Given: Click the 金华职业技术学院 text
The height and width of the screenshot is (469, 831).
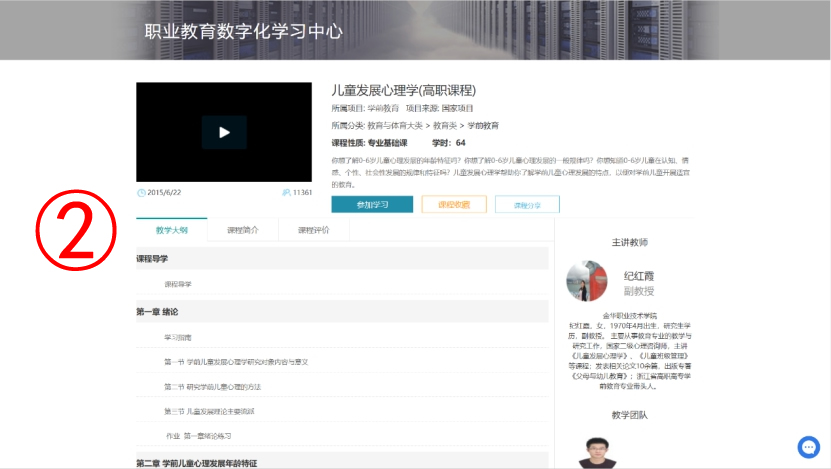Looking at the screenshot, I should pyautogui.click(x=630, y=316).
